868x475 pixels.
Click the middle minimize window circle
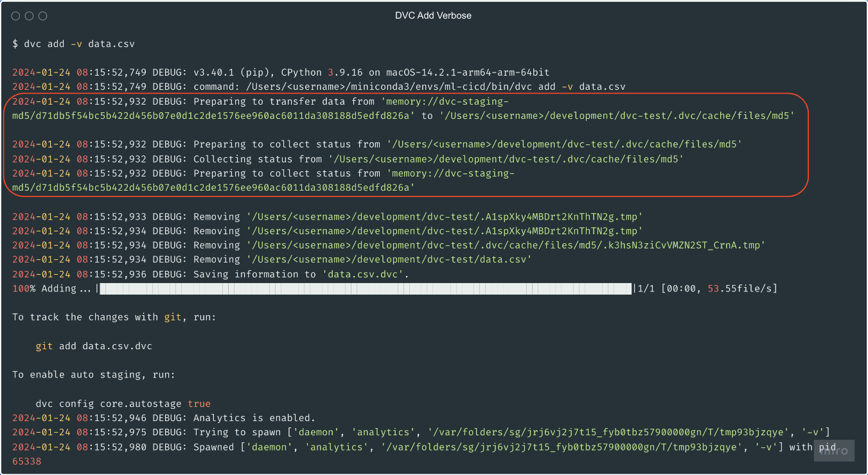tap(30, 15)
